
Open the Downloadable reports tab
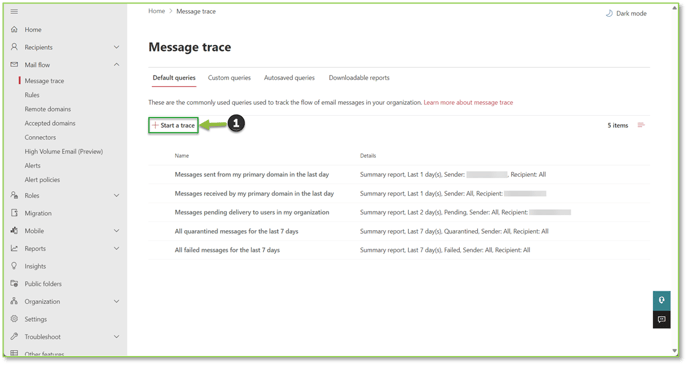tap(359, 78)
